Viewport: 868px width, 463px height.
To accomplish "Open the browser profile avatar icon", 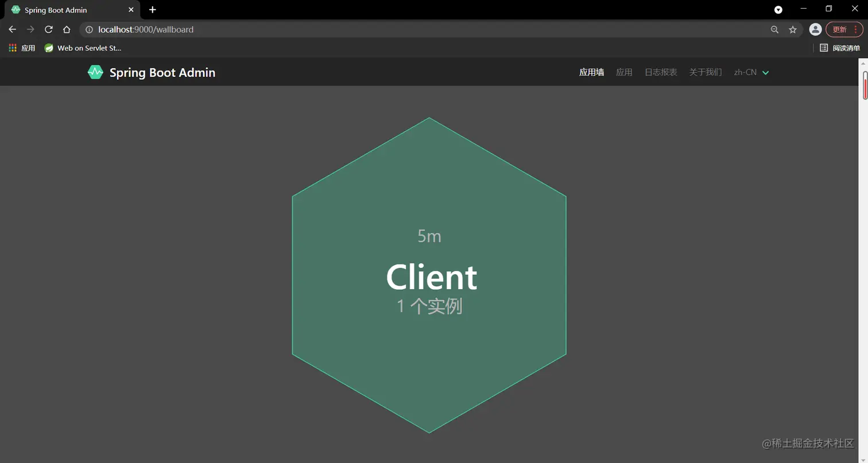I will pos(815,29).
